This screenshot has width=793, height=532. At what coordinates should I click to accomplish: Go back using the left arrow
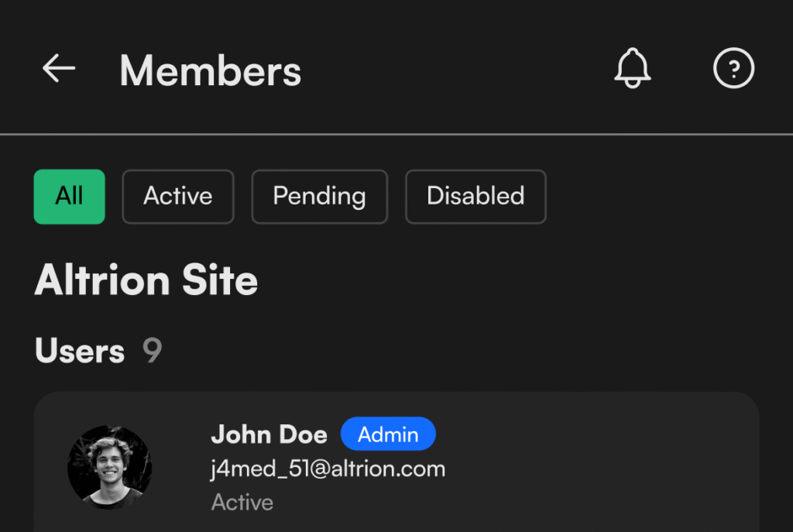(x=59, y=69)
